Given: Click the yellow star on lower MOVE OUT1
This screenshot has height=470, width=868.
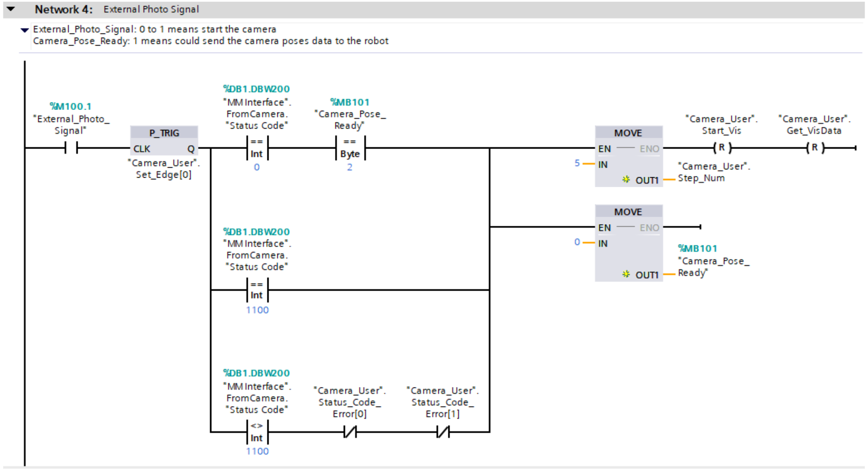Looking at the screenshot, I should (626, 274).
